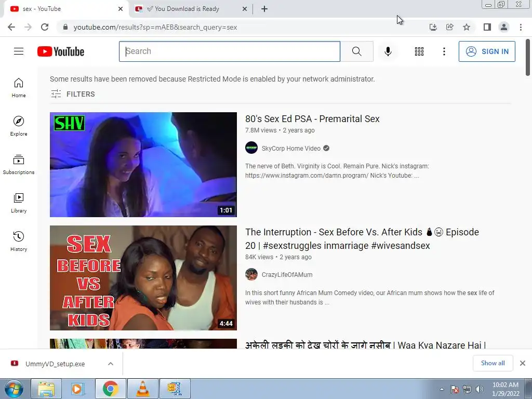Open the YouTube hamburger guide menu
This screenshot has height=399, width=532.
[19, 51]
